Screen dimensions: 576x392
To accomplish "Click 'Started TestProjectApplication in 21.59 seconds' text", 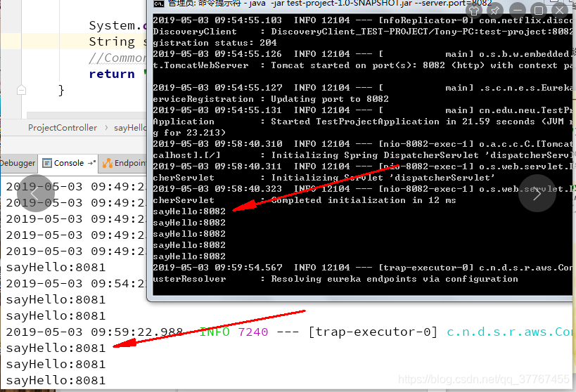I will pos(402,122).
